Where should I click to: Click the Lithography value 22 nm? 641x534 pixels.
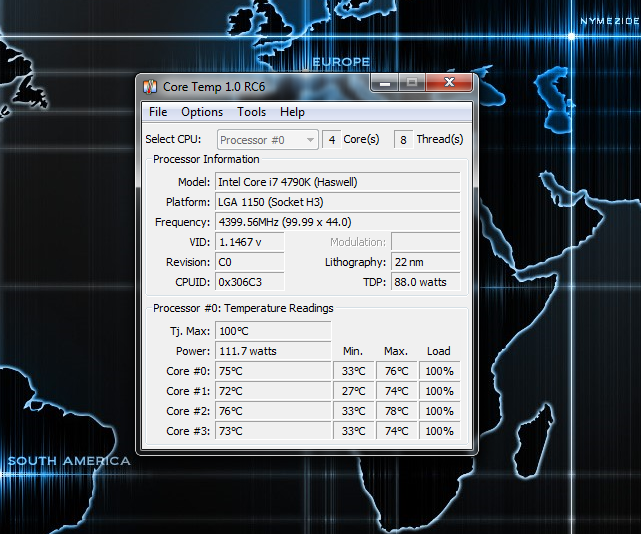point(426,262)
